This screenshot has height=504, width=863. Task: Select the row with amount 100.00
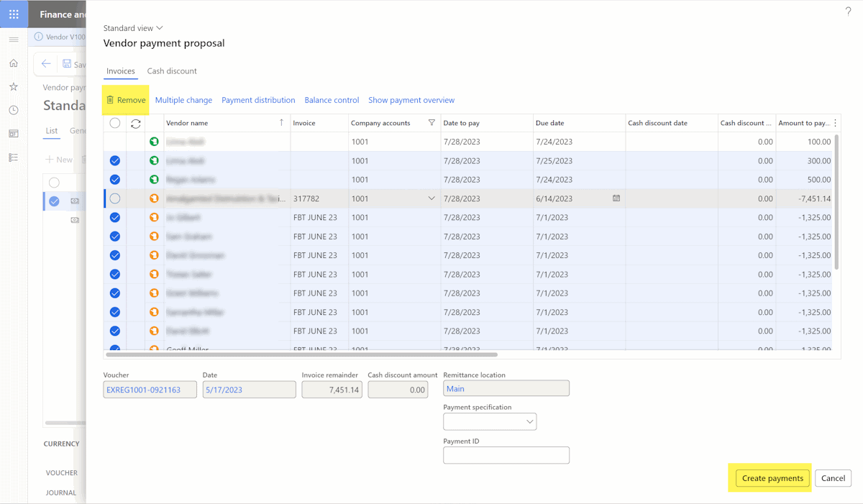point(115,142)
